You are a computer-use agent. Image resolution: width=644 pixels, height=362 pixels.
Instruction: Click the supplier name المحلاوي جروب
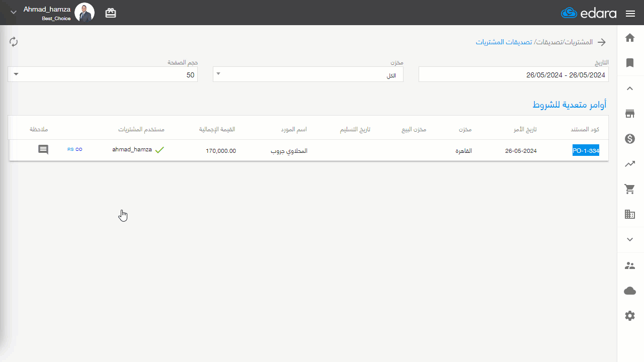289,151
